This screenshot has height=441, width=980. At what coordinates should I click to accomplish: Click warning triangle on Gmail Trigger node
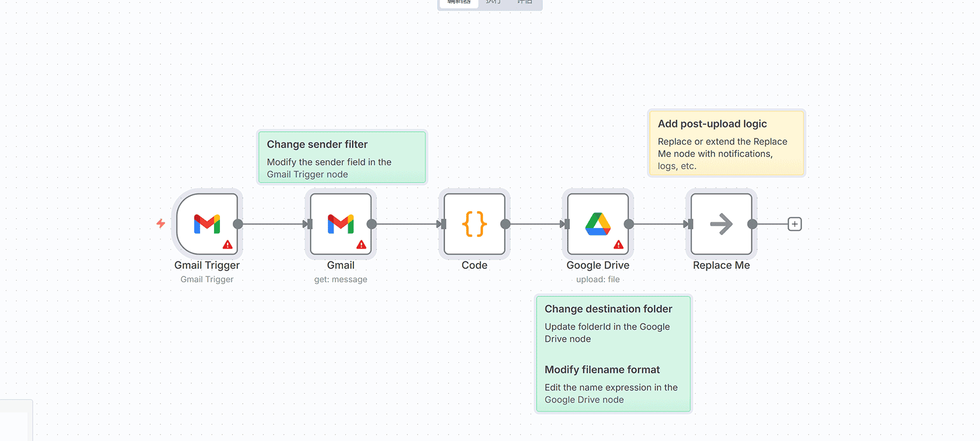point(228,244)
